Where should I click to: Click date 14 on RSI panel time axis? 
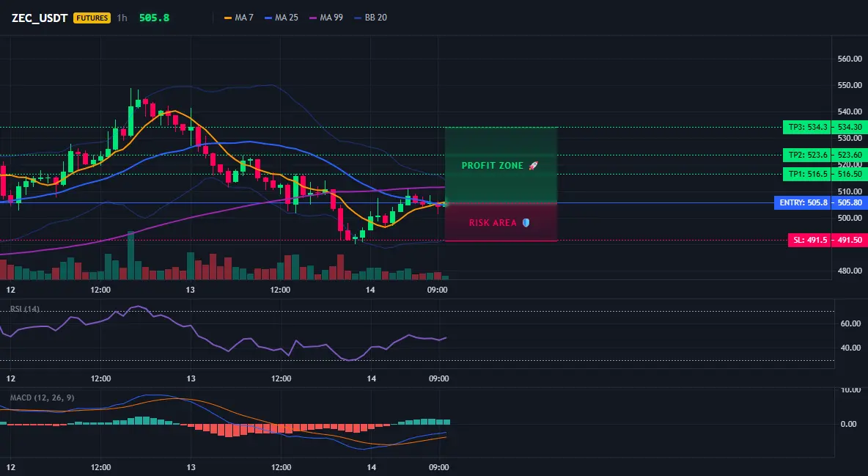tap(371, 378)
